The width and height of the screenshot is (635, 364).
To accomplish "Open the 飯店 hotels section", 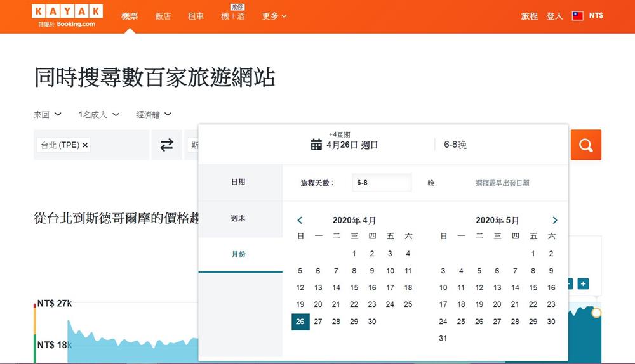I will (x=163, y=16).
